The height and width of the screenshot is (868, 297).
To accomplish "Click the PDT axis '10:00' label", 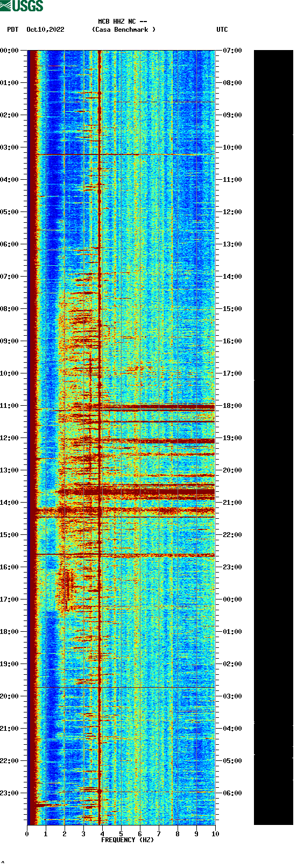I will coord(9,373).
